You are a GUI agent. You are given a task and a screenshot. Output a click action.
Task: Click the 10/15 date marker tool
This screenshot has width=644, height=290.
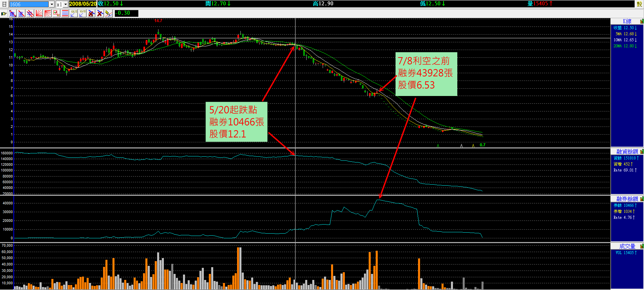tap(83, 13)
